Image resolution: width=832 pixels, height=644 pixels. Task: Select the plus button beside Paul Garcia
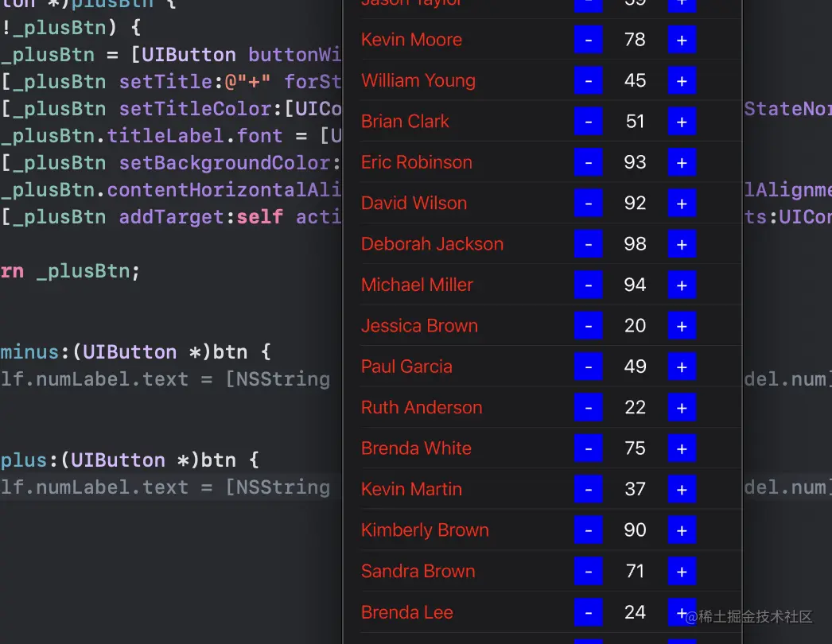point(682,367)
